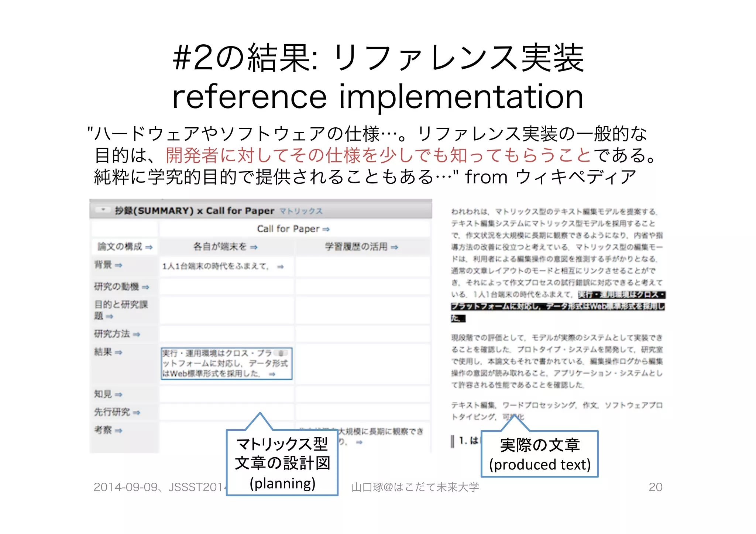Select the 背景 row label

pos(103,265)
